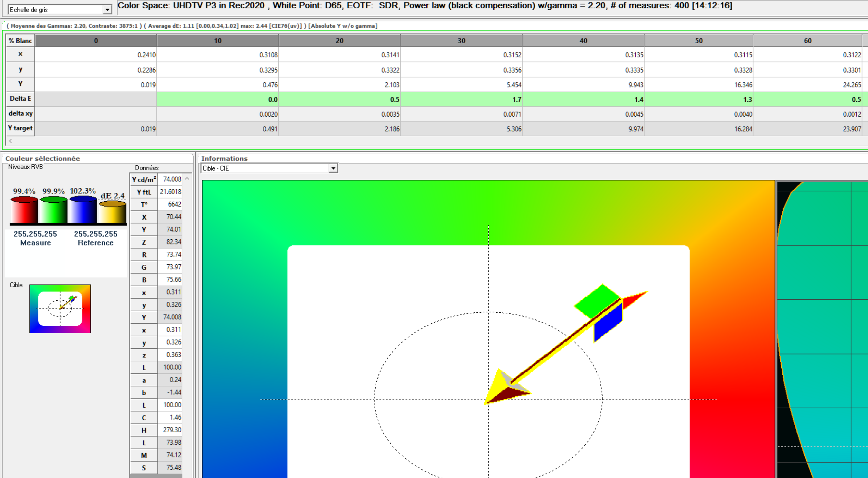Select the 10% Blanc column header
Image resolution: width=868 pixels, height=478 pixels.
click(x=217, y=41)
